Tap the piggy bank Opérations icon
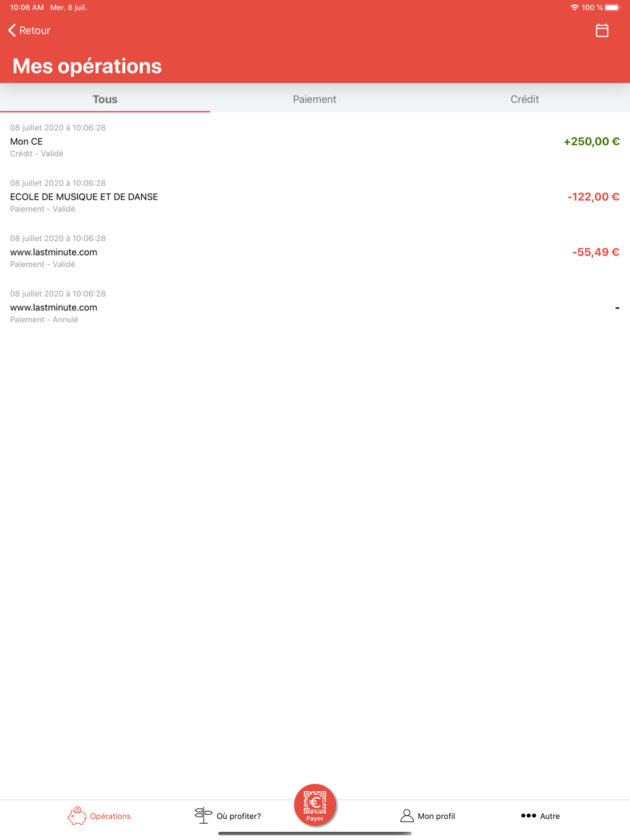The height and width of the screenshot is (840, 630). (x=77, y=815)
